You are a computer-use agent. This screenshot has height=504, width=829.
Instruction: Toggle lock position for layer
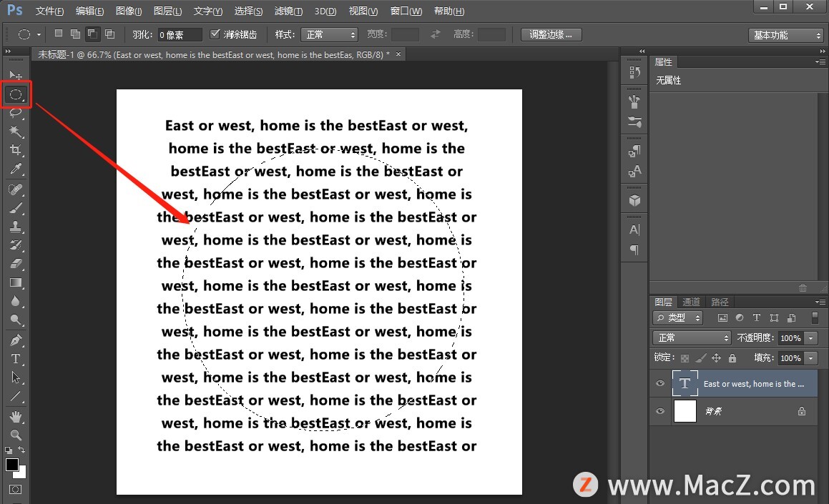[x=717, y=358]
